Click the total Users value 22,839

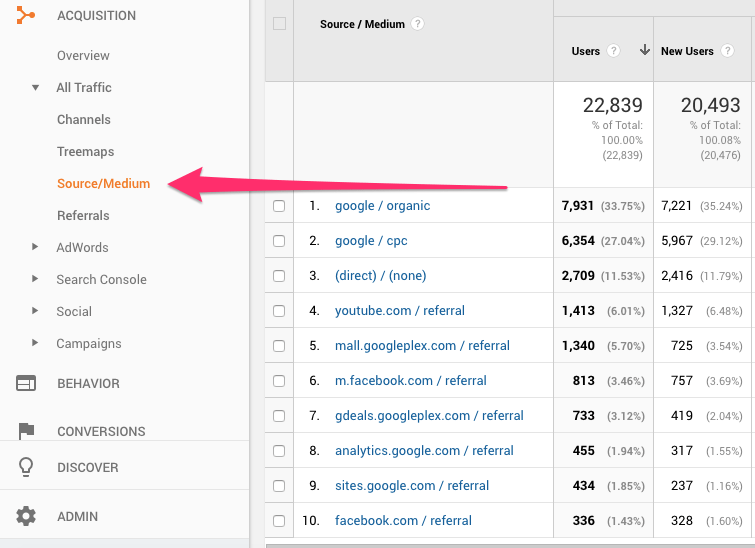click(x=612, y=105)
